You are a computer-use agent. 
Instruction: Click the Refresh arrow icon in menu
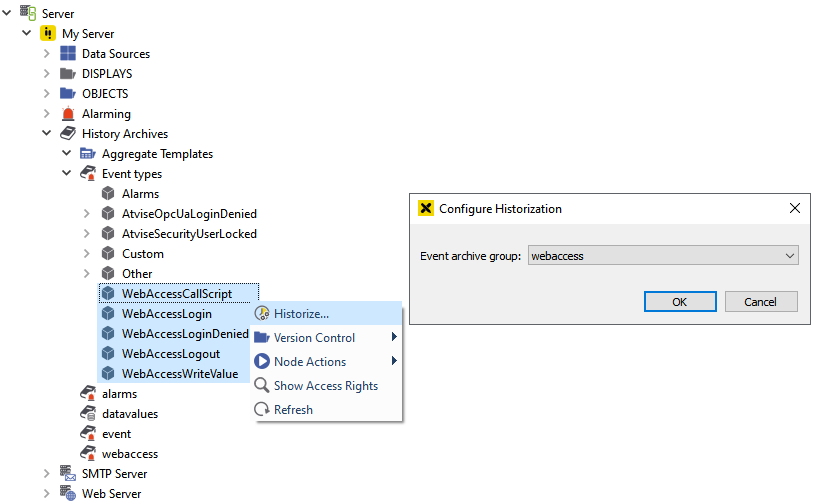coord(262,409)
